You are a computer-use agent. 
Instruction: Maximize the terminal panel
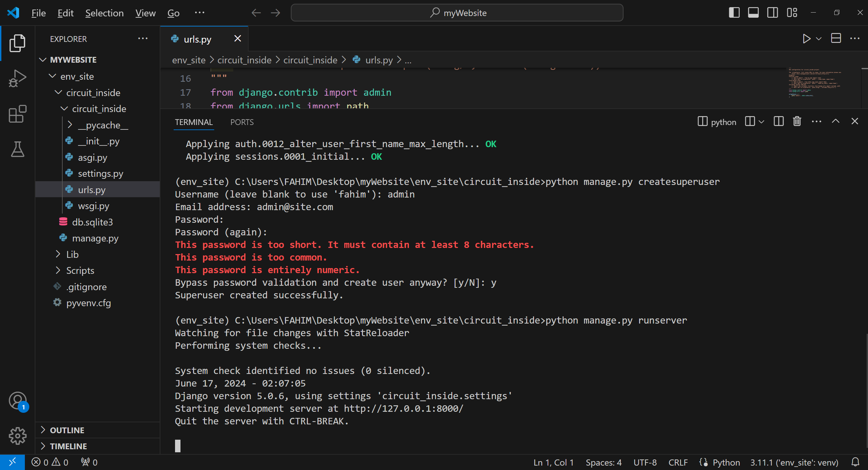pyautogui.click(x=836, y=121)
